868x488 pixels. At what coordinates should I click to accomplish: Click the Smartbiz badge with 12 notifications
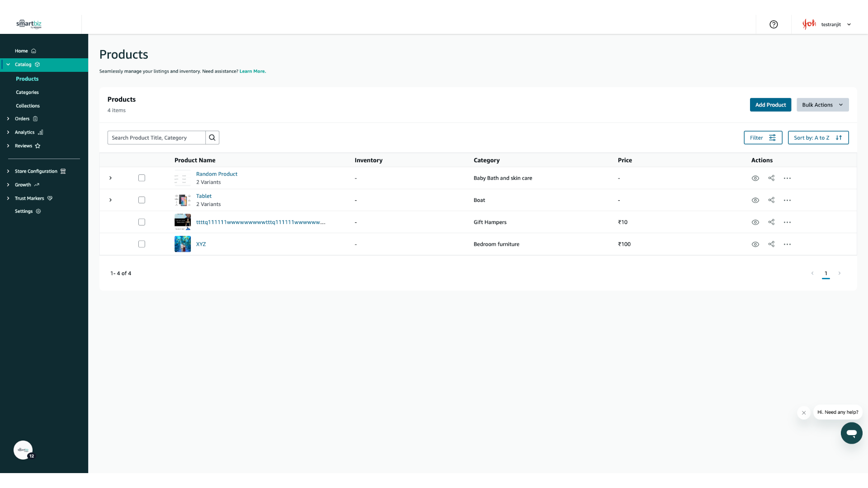pos(24,450)
